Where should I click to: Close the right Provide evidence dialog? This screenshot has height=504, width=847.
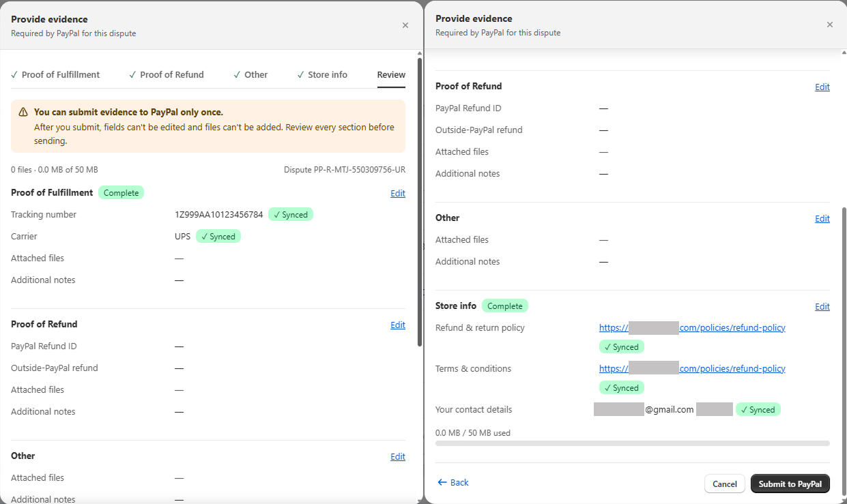click(830, 25)
